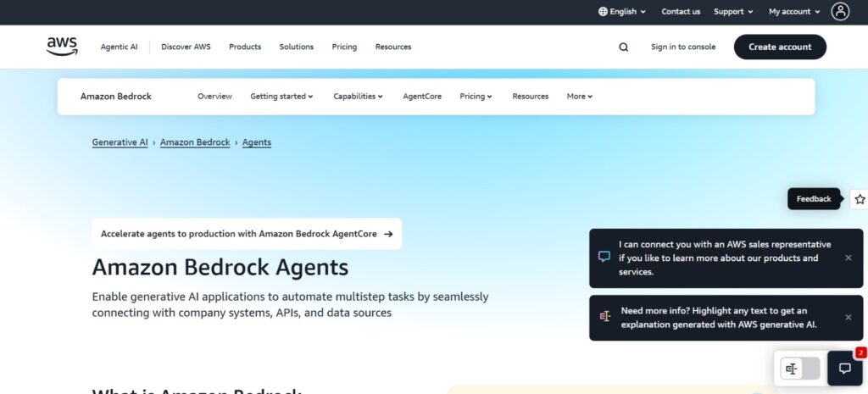Open the search magnifier icon
Screen dimensions: 868x394
pyautogui.click(x=623, y=47)
